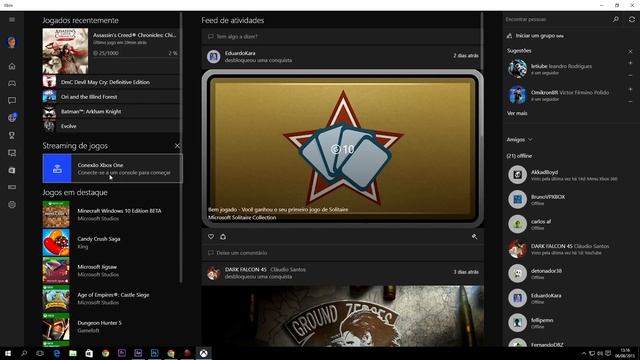Screen dimensions: 640x360
Task: Remove the letiube suggestion with the minus icon
Action: click(x=630, y=75)
